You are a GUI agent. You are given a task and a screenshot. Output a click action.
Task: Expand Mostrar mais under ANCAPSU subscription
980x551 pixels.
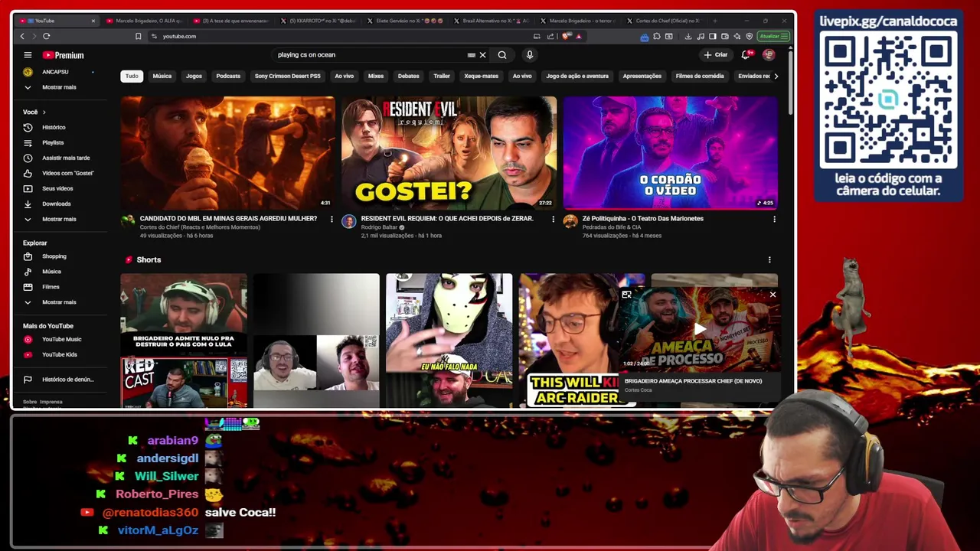[59, 87]
